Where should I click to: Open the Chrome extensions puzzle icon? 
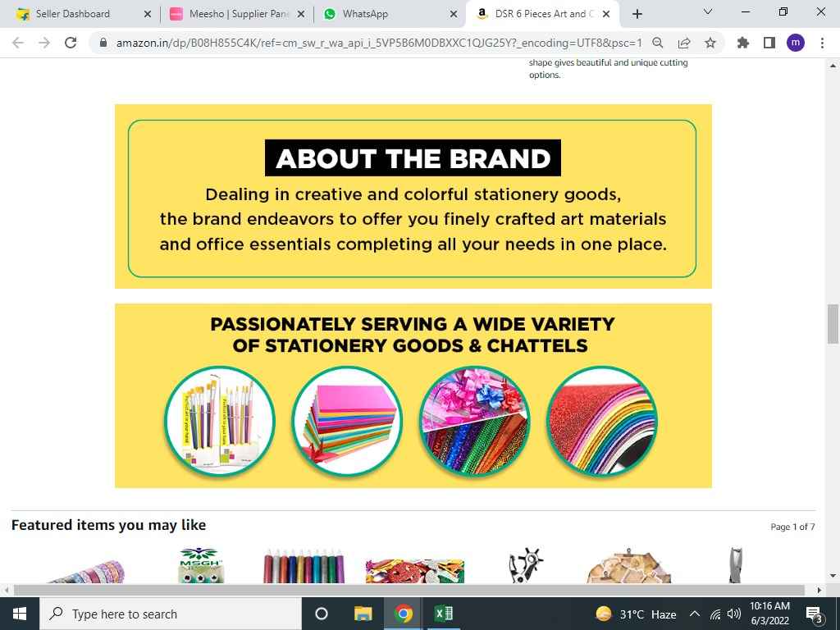pos(742,43)
